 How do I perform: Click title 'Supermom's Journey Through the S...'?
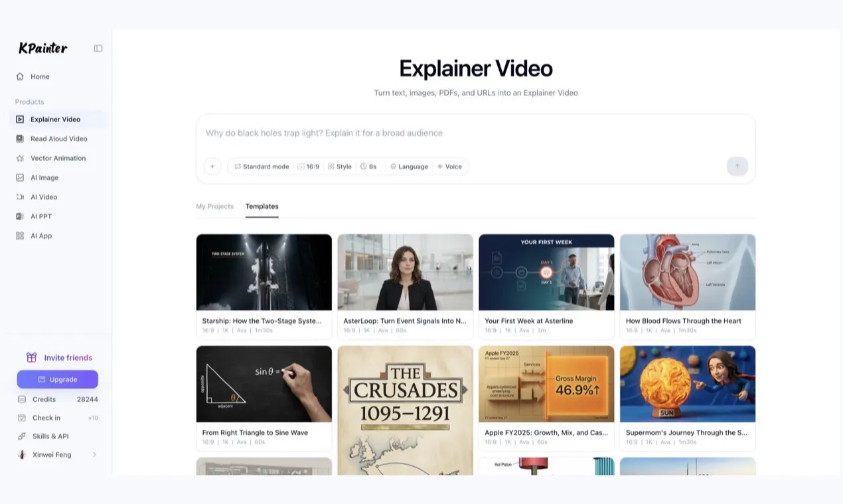686,432
